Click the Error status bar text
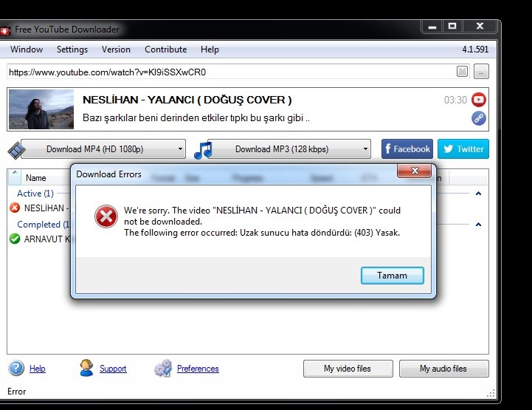532x410 pixels. (x=17, y=392)
